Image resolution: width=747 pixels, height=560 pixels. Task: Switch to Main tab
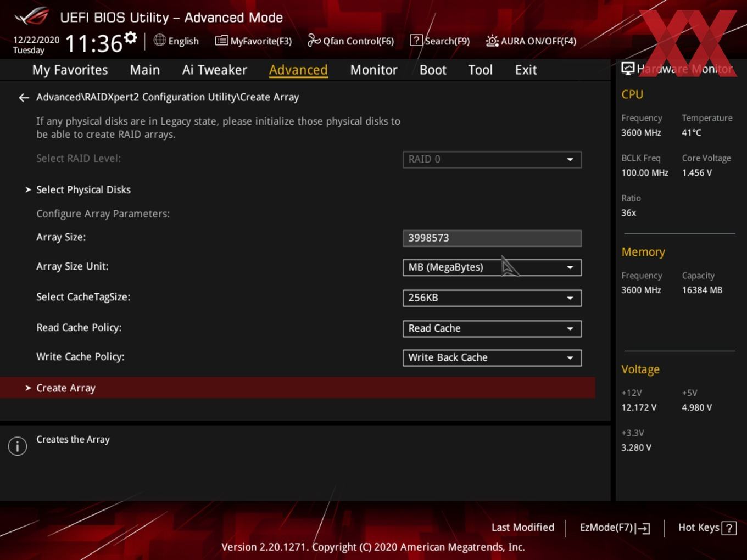(x=145, y=70)
